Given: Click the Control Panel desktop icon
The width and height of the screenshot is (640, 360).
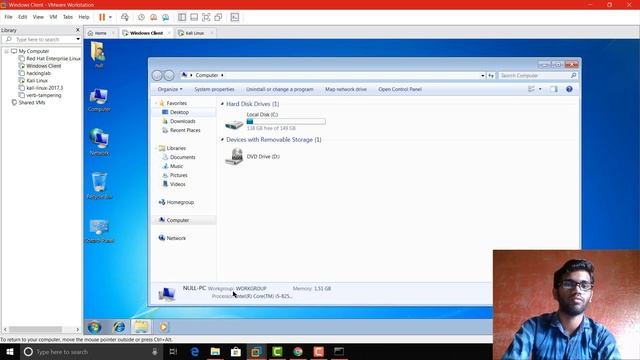Looking at the screenshot, I should point(99,231).
